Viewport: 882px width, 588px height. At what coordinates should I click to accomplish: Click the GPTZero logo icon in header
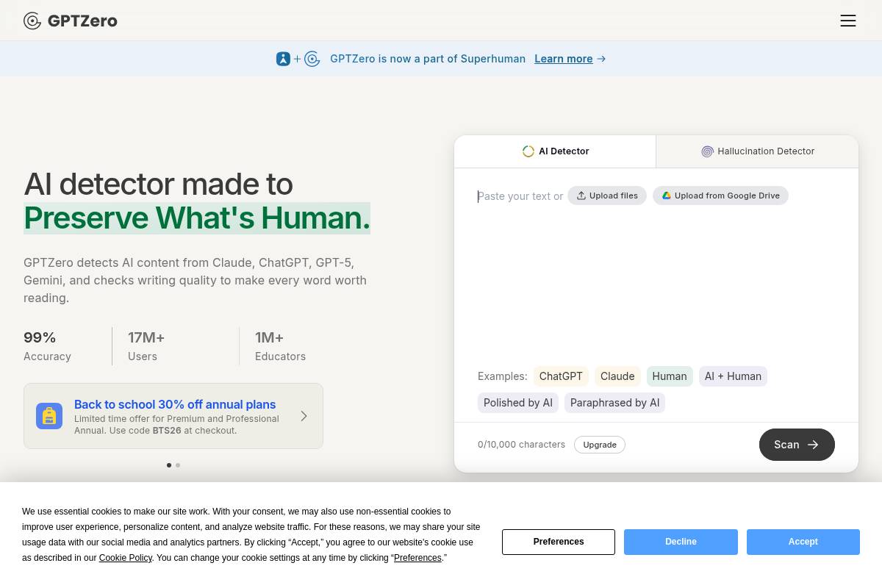pos(32,21)
